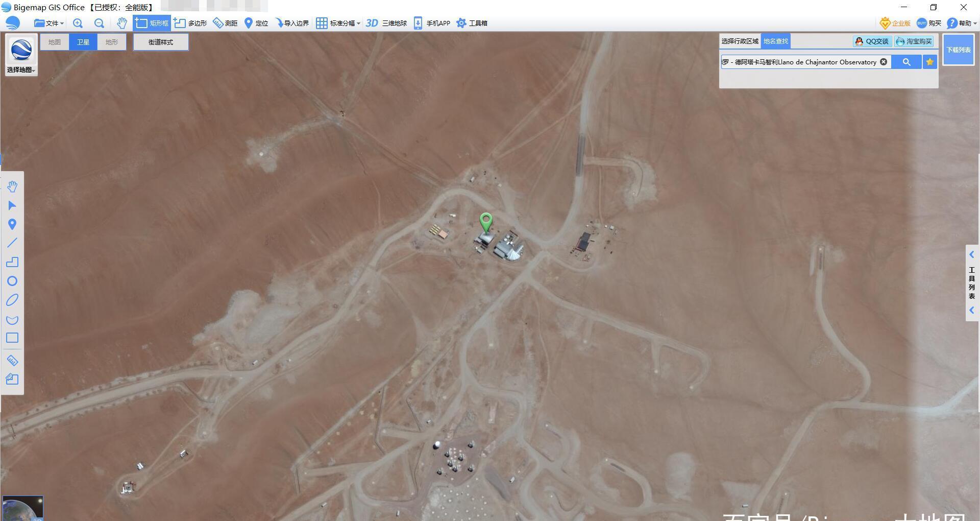This screenshot has height=521, width=980.
Task: Click the place name search input field
Action: 799,62
